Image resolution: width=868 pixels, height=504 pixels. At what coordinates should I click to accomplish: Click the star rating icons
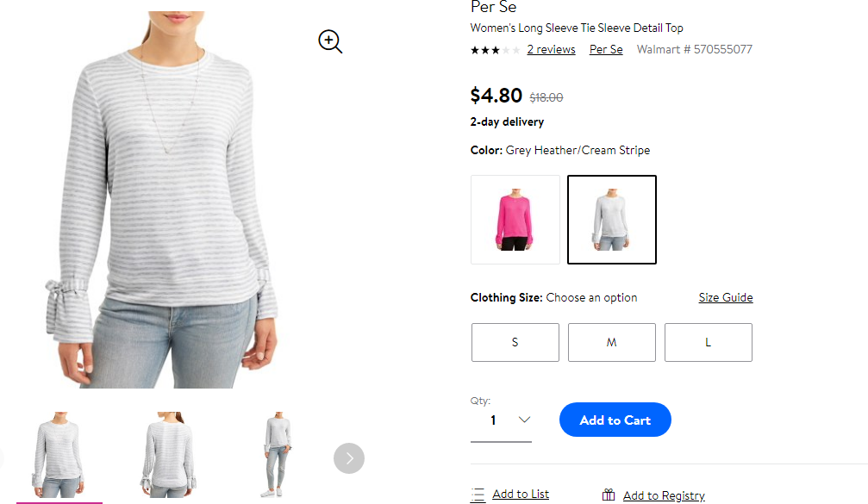click(x=496, y=50)
